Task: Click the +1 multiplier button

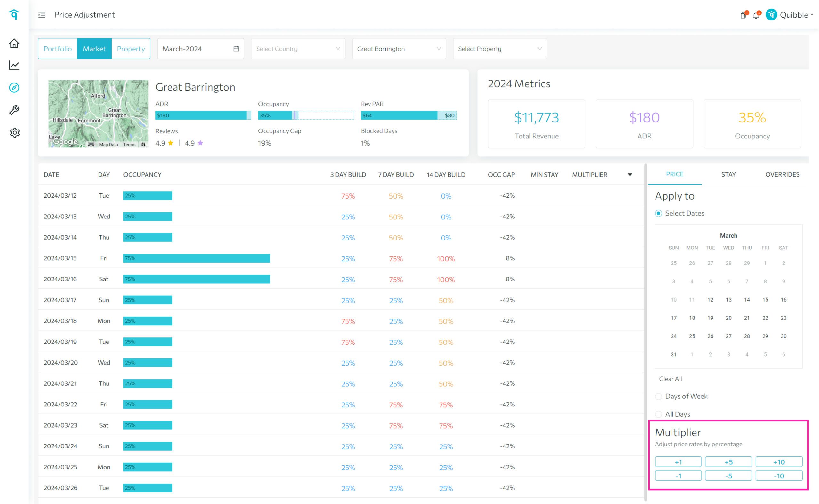Action: pos(678,462)
